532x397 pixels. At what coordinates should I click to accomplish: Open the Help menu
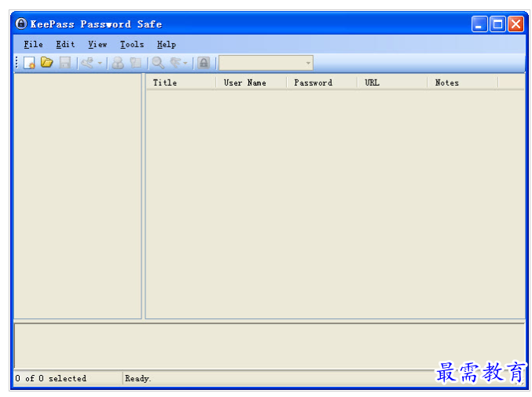pos(167,45)
